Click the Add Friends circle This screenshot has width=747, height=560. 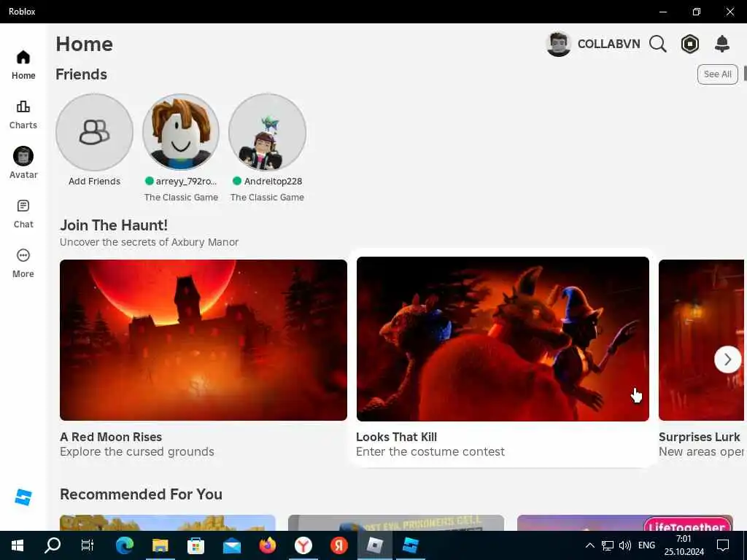(x=94, y=133)
